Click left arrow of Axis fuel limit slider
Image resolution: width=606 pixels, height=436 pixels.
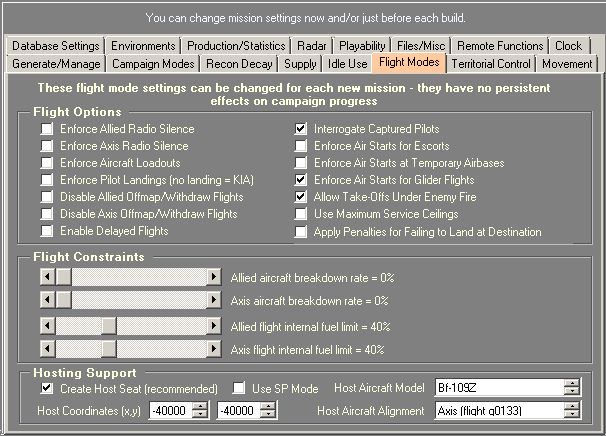point(46,349)
